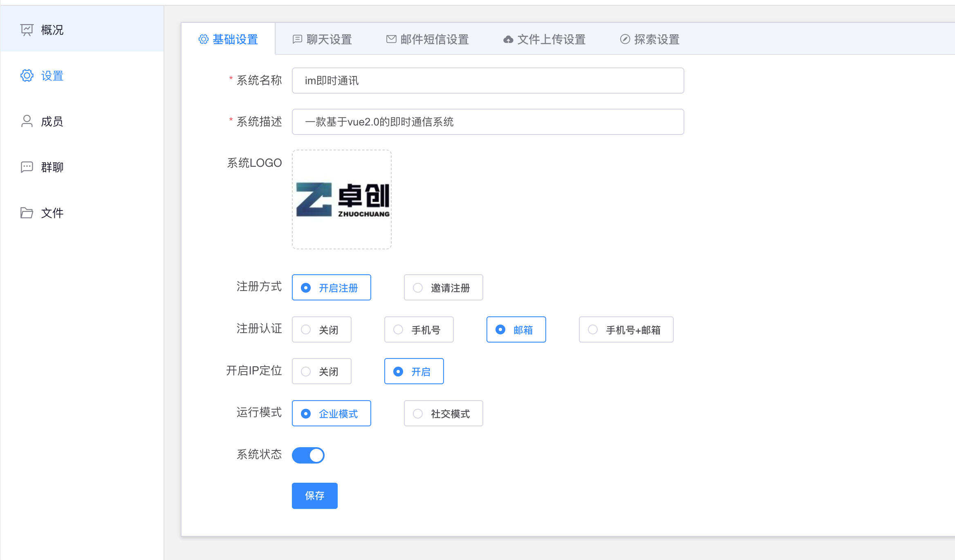Image resolution: width=955 pixels, height=560 pixels.
Task: Select 邀请注册 registration method
Action: tap(443, 288)
